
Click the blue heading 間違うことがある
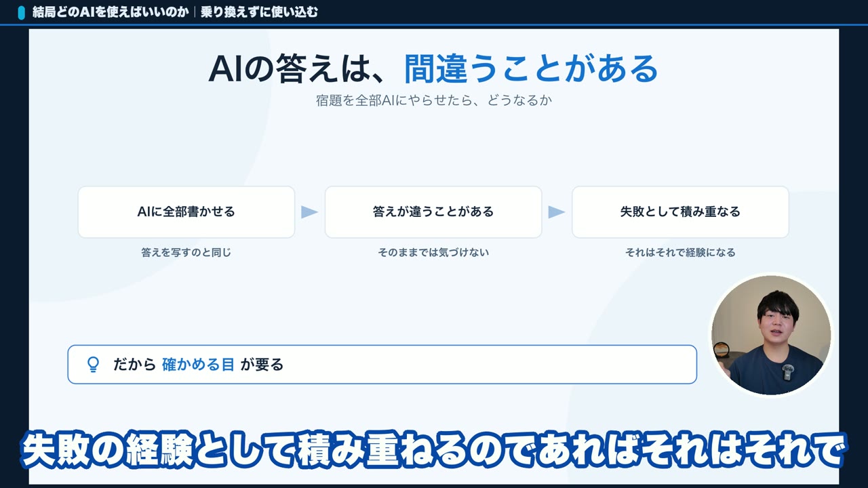click(x=531, y=68)
